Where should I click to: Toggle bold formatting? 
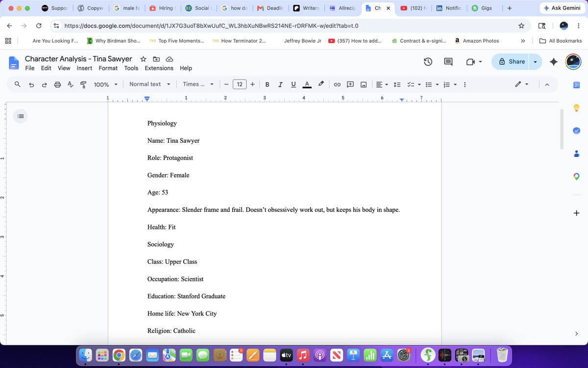[267, 84]
